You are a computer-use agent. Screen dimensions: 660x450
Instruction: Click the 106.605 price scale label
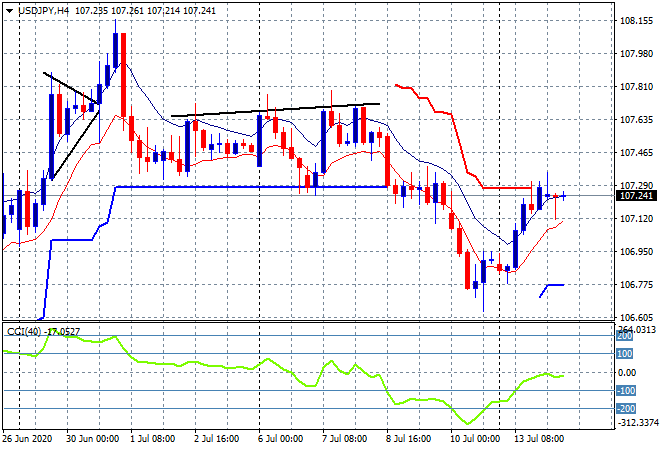click(x=637, y=317)
